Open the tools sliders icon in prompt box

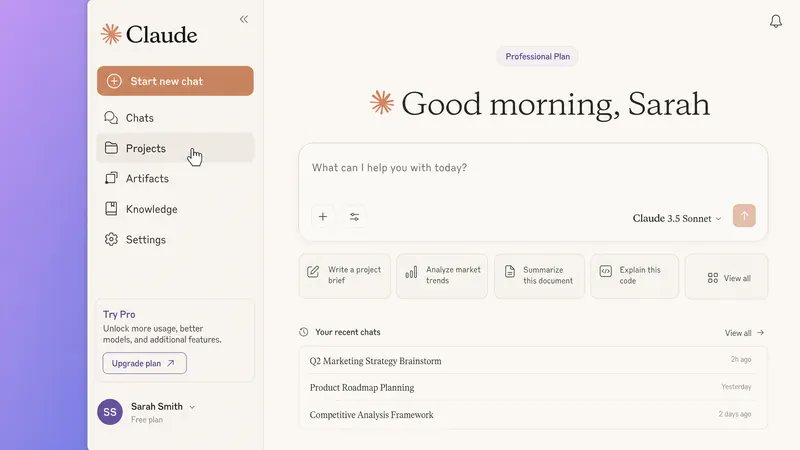pyautogui.click(x=355, y=217)
